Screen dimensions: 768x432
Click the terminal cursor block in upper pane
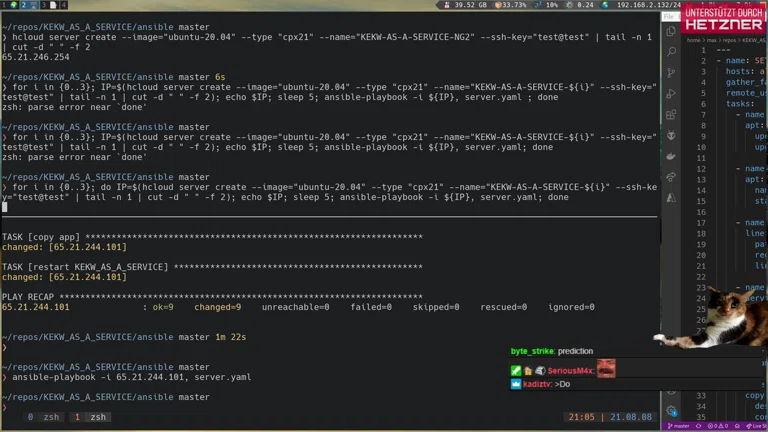point(4,207)
